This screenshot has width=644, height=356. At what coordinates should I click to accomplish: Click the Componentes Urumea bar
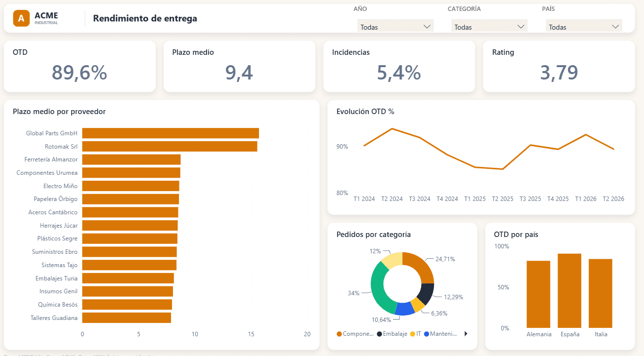131,173
